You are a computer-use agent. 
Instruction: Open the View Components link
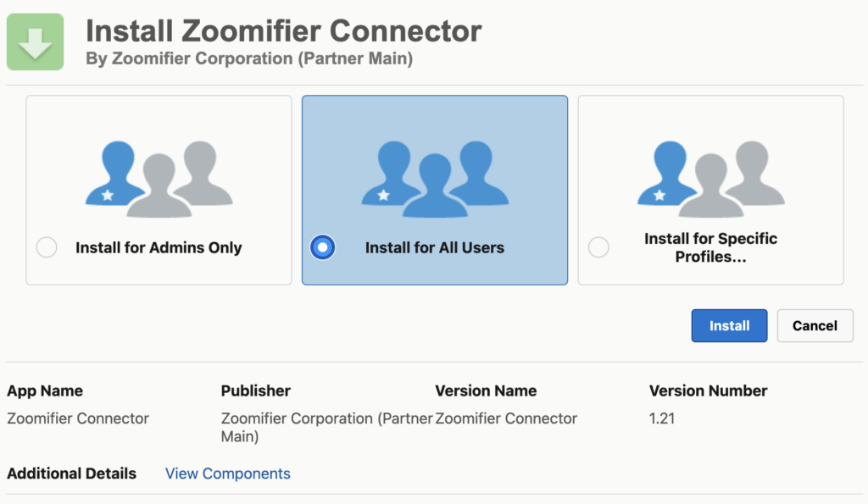tap(227, 474)
